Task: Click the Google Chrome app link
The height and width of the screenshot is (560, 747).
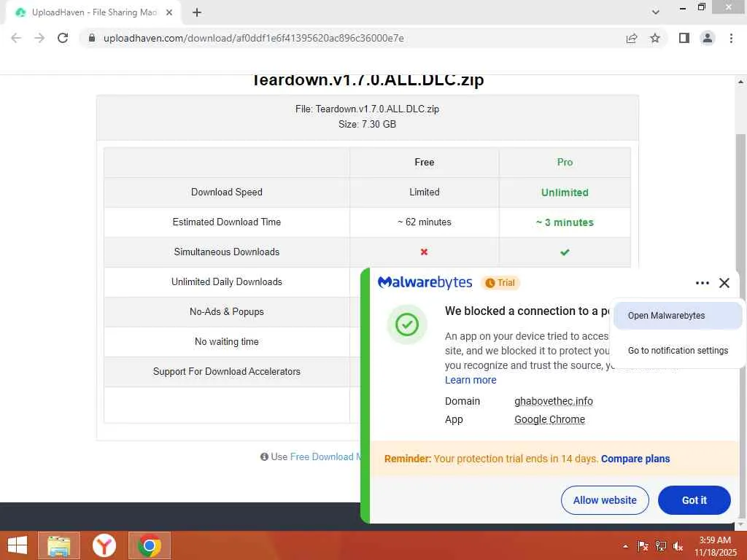Action: [550, 419]
